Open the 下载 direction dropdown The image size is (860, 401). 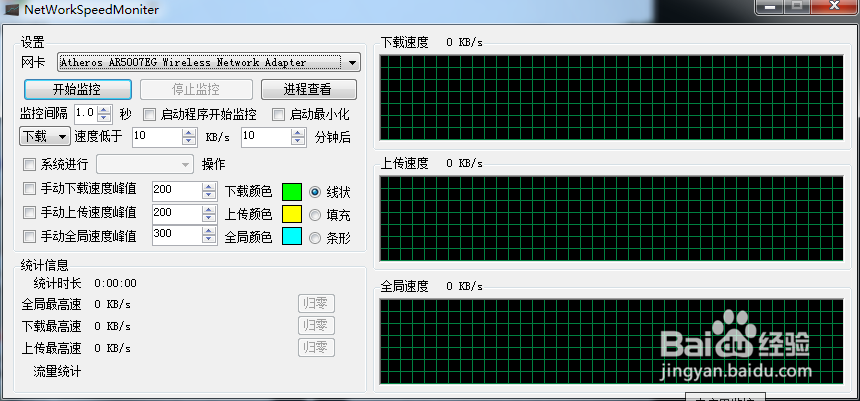[44, 136]
